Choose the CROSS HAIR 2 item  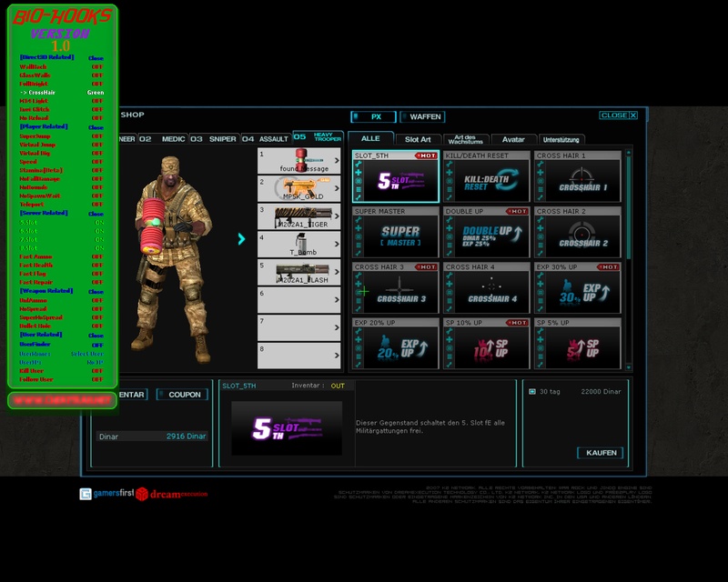click(578, 232)
